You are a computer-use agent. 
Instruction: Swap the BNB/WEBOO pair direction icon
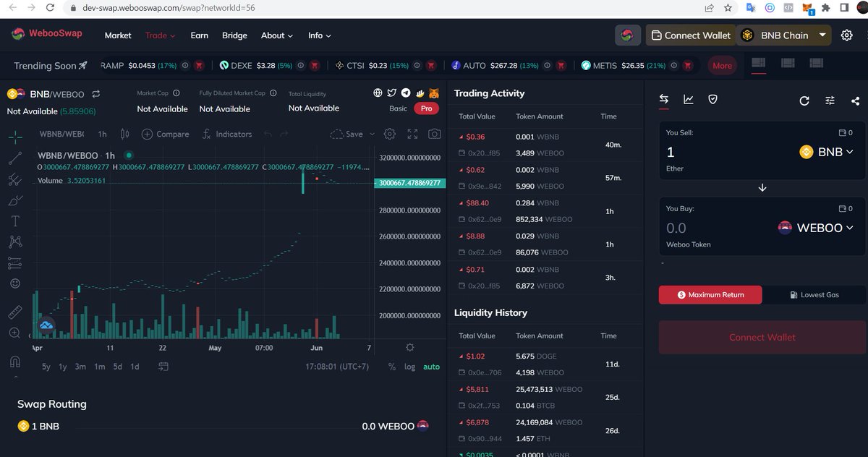[x=95, y=94]
